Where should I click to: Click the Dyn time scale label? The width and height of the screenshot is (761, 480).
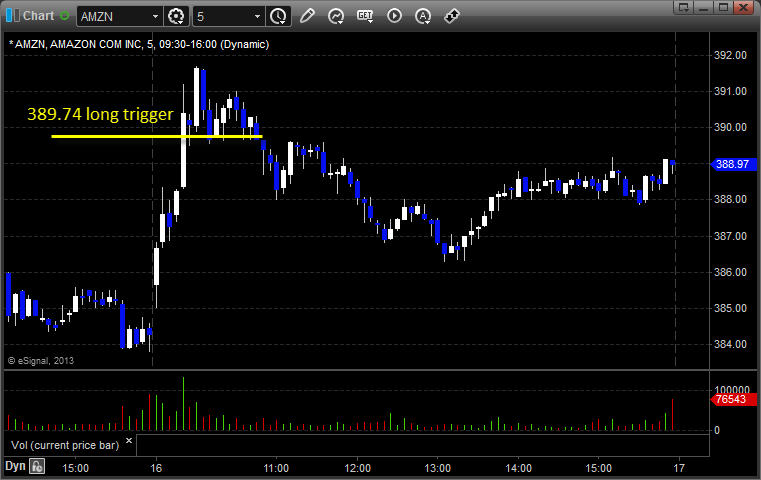[15, 466]
